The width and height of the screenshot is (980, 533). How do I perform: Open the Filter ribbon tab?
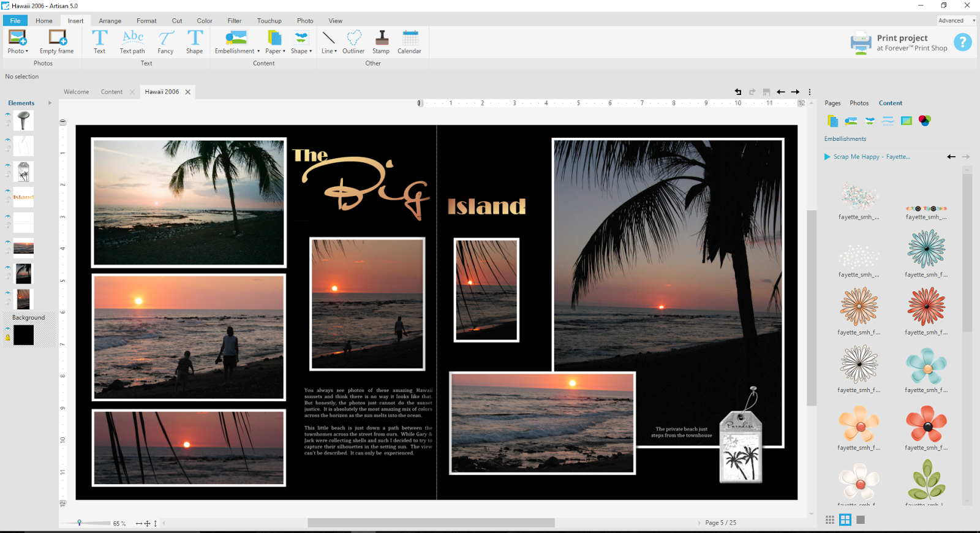pos(235,21)
